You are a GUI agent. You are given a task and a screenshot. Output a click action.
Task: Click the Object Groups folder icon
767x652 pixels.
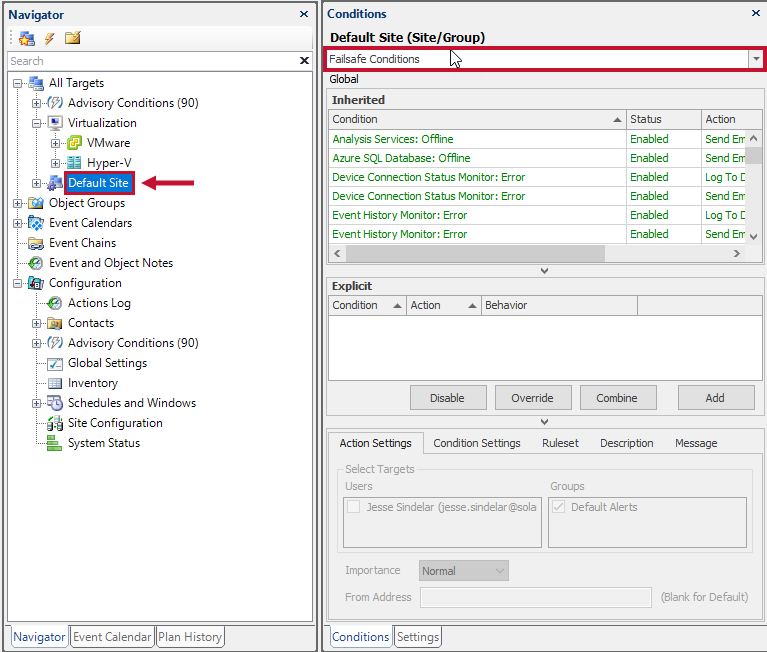pos(36,203)
